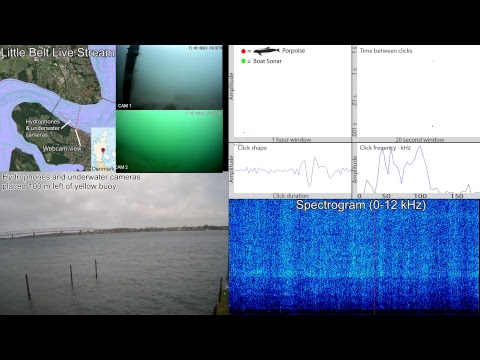Click the CAM 2 timestamp overlay

pyautogui.click(x=203, y=113)
